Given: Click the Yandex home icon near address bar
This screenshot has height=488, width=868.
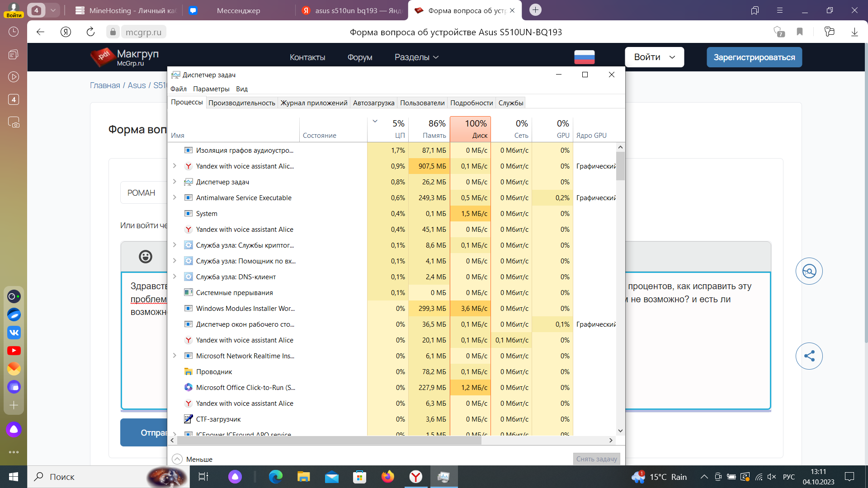Looking at the screenshot, I should [x=66, y=32].
